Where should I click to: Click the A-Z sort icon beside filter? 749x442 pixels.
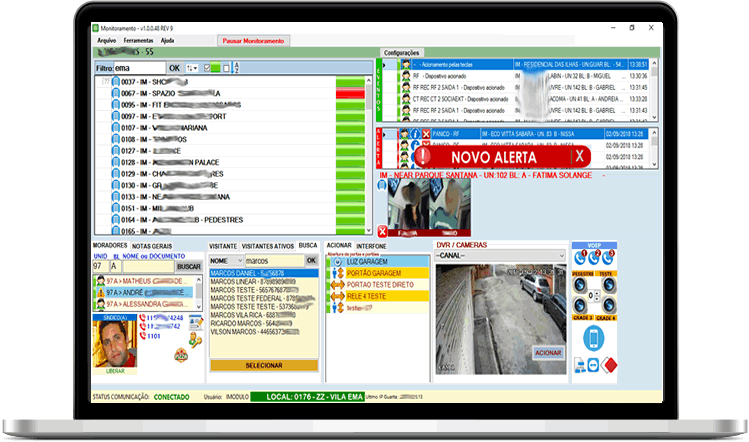[236, 67]
